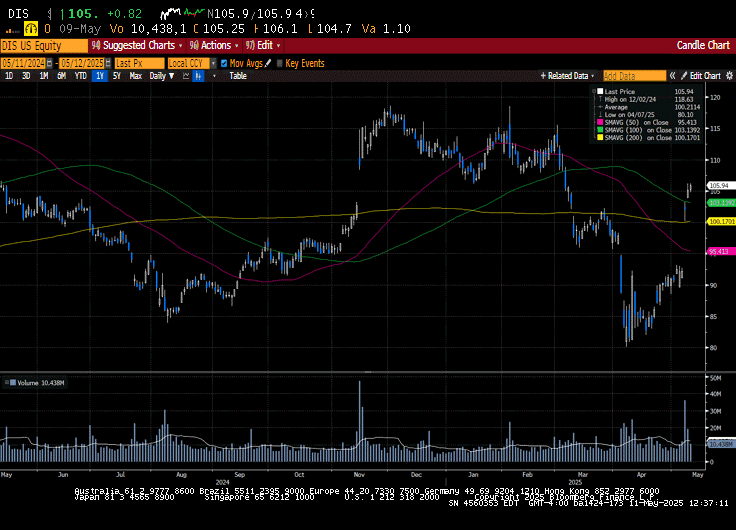Toggle the Mov Avgs checkbox
The width and height of the screenshot is (736, 530).
pos(224,62)
